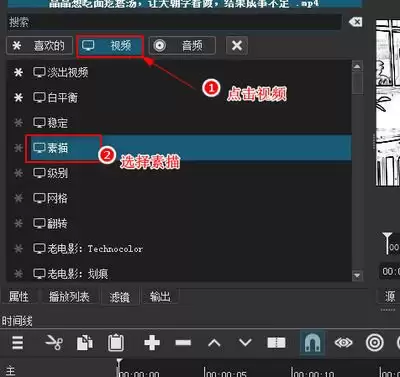400x377 pixels.
Task: Mark 级别 as favorite with its star
Action: 18,173
